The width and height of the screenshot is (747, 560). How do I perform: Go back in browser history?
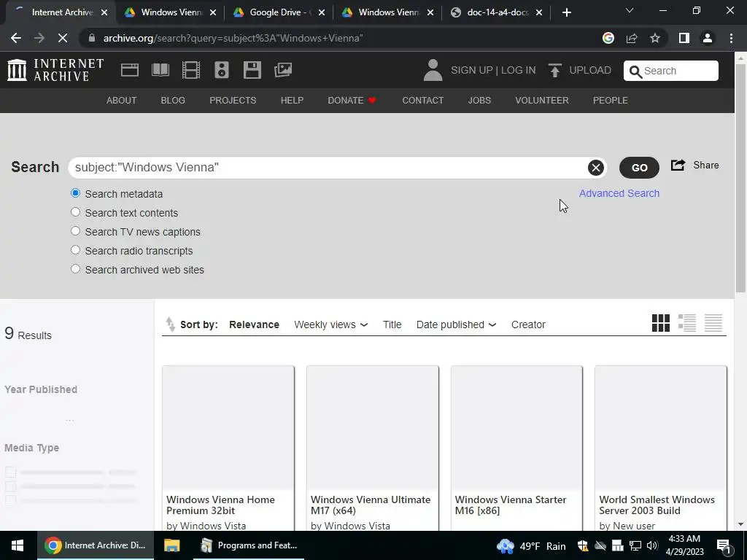click(x=16, y=38)
